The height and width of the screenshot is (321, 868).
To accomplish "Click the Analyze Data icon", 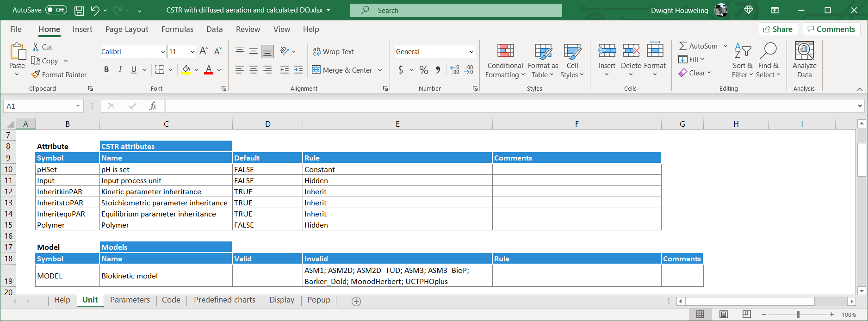I will 804,51.
